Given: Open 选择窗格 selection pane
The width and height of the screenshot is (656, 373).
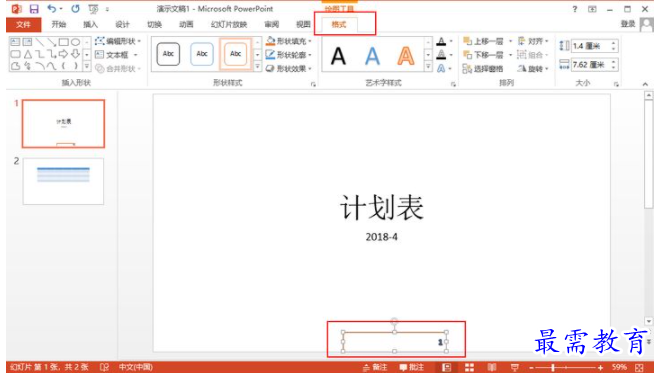Looking at the screenshot, I should pos(484,69).
